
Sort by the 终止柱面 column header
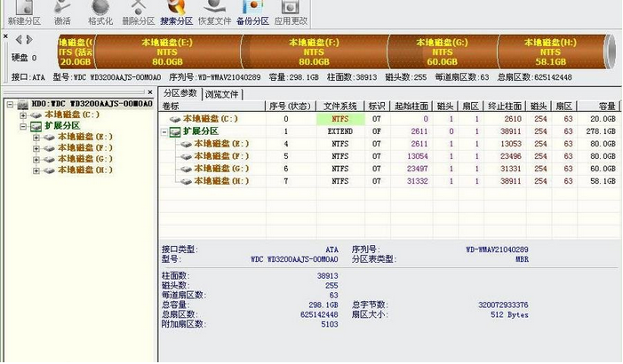pyautogui.click(x=505, y=106)
